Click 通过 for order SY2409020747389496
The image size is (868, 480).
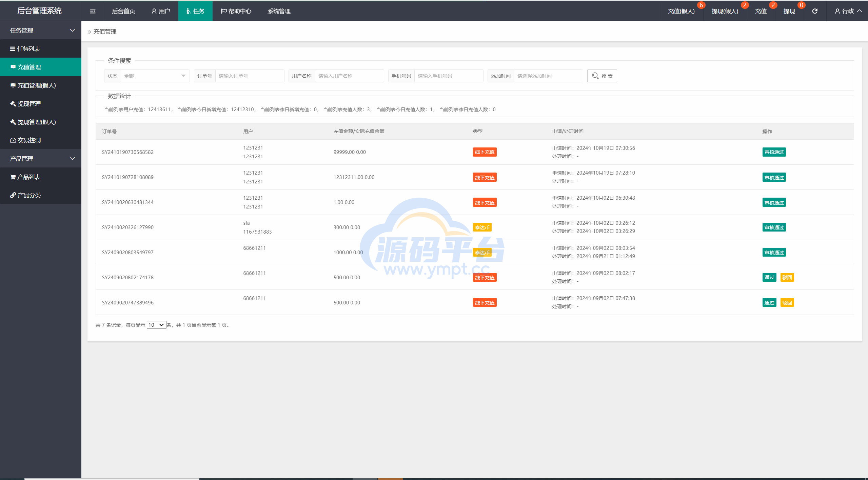tap(769, 302)
